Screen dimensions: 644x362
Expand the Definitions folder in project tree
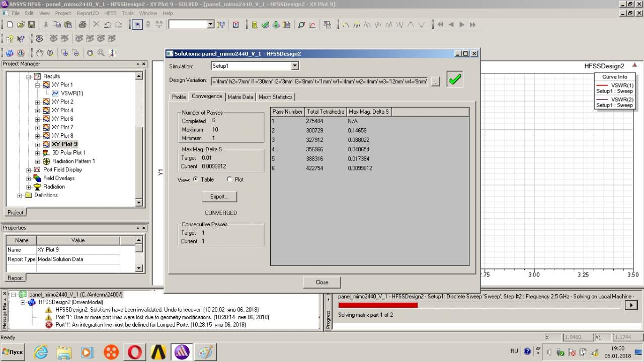tap(20, 195)
